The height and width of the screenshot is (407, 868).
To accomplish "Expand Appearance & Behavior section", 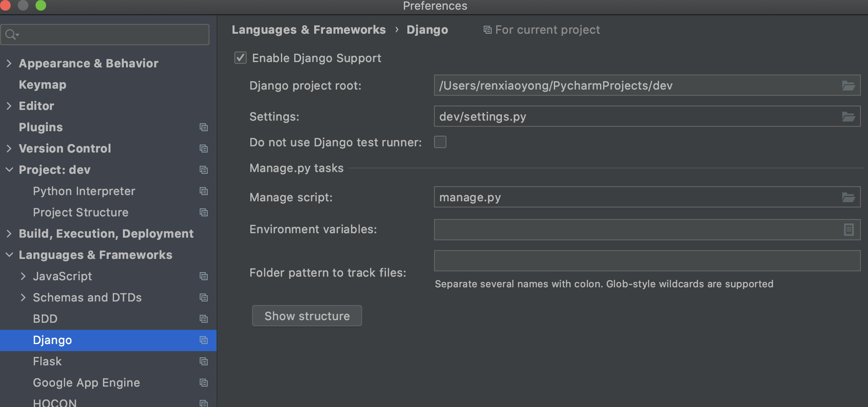I will click(x=9, y=63).
